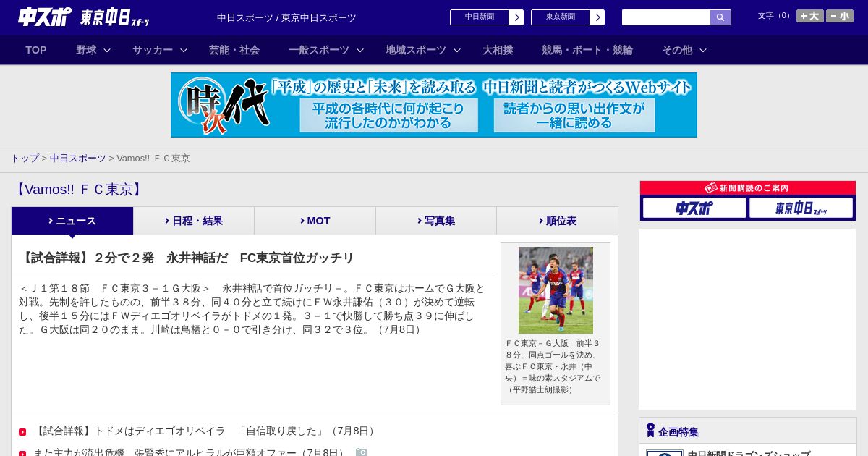This screenshot has width=868, height=456.
Task: Expand the 野球 dropdown chevron
Action: pyautogui.click(x=107, y=50)
